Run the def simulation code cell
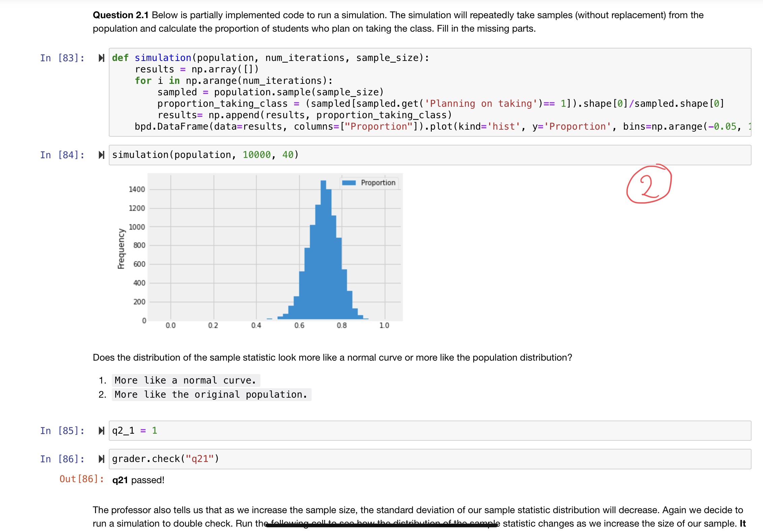Image resolution: width=763 pixels, height=532 pixels. [101, 58]
